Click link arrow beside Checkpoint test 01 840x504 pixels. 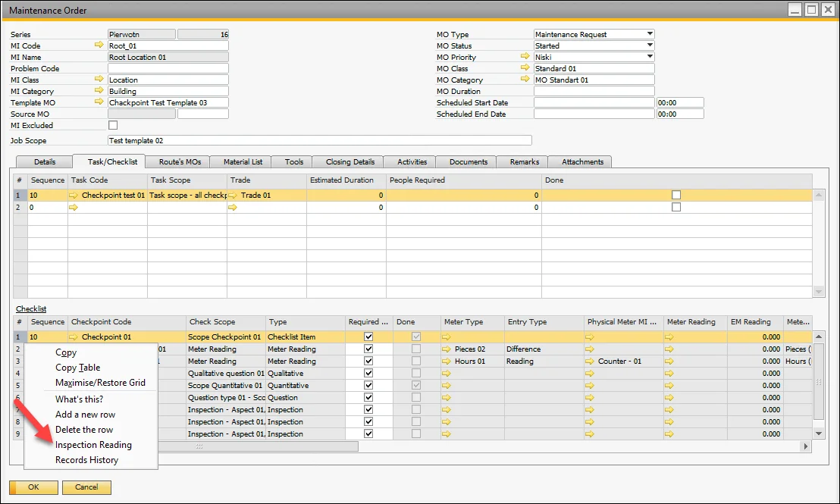(74, 196)
